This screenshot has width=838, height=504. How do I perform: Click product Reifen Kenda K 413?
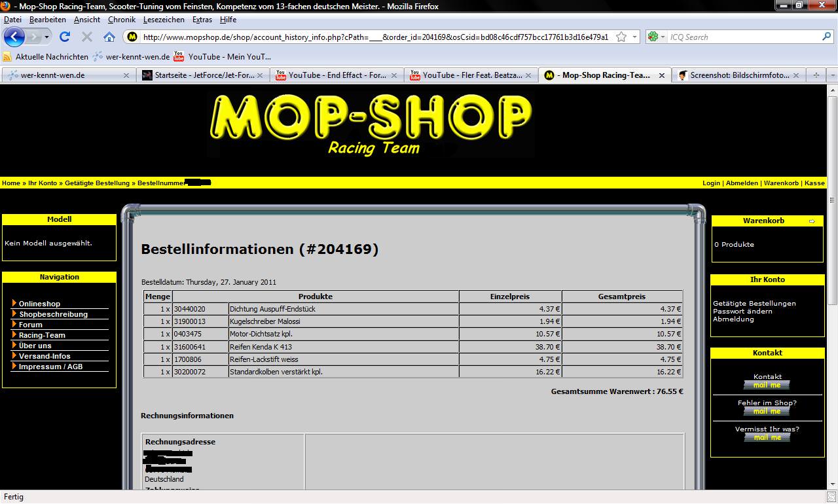point(261,347)
